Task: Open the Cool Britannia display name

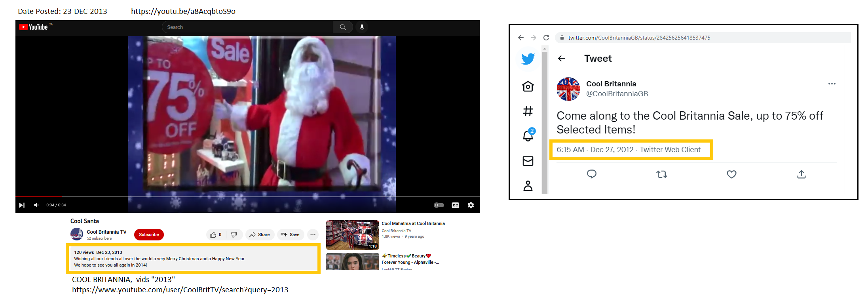Action: click(611, 84)
